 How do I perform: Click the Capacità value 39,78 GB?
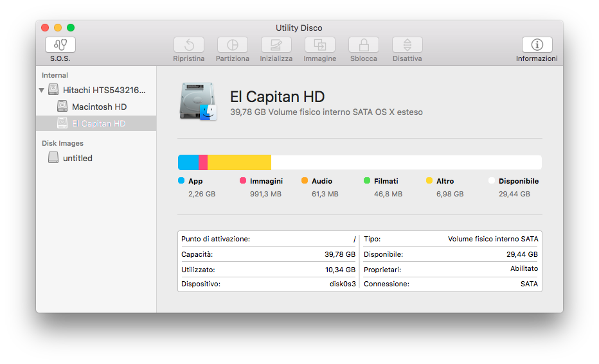pyautogui.click(x=340, y=254)
